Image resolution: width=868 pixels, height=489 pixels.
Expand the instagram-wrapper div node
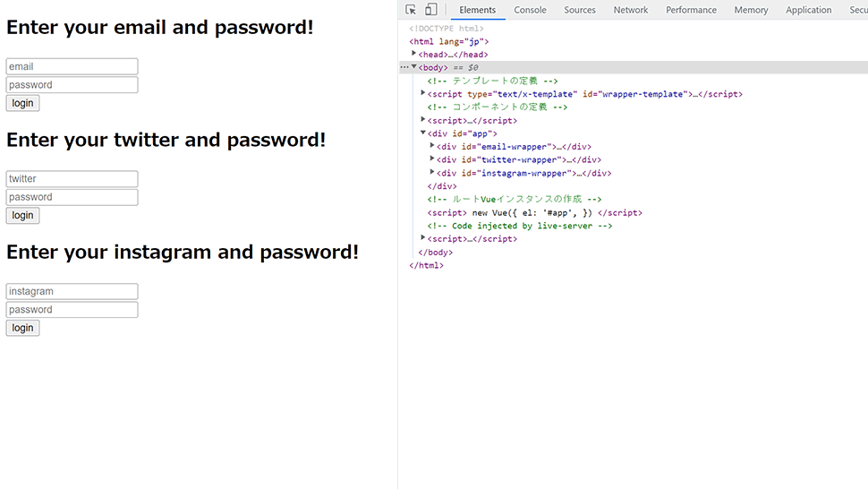point(432,172)
